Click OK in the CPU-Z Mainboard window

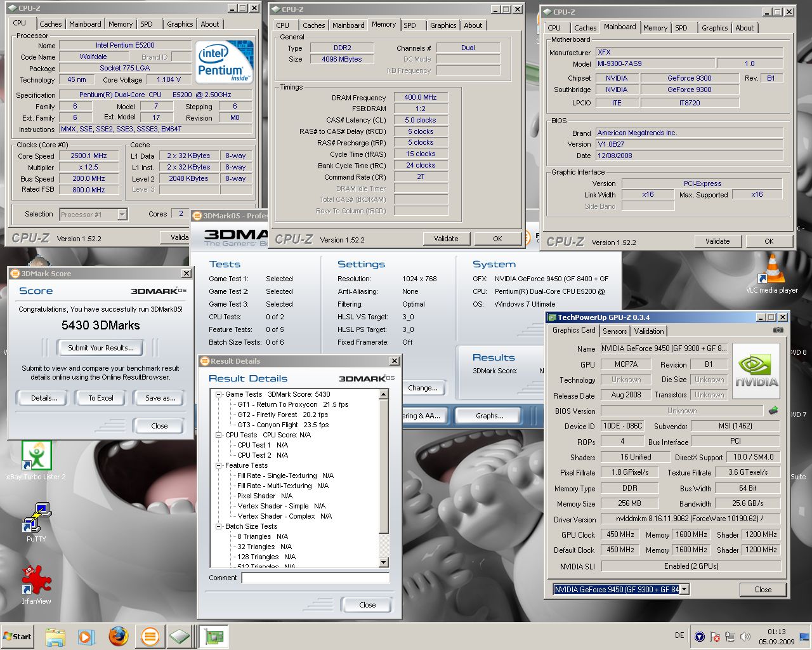pyautogui.click(x=769, y=241)
